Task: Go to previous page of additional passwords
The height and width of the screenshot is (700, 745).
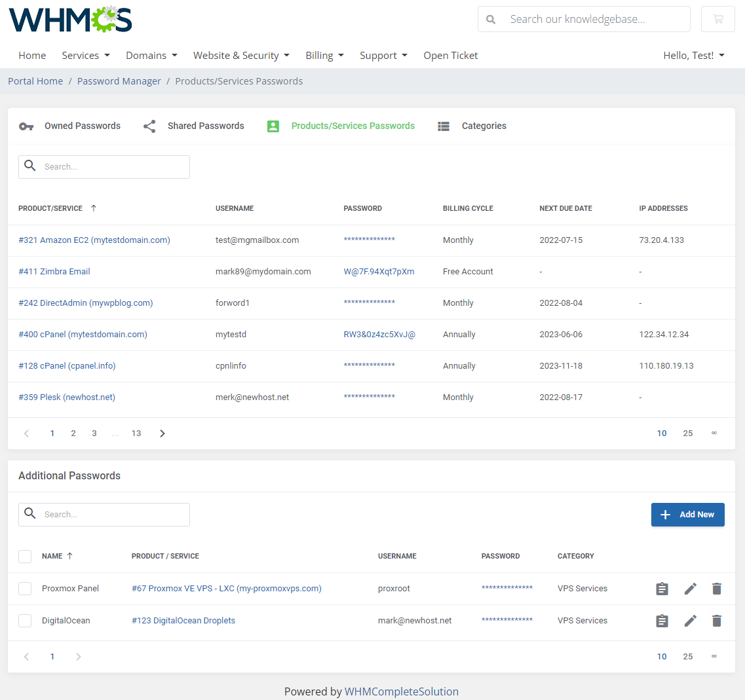Action: coord(27,656)
